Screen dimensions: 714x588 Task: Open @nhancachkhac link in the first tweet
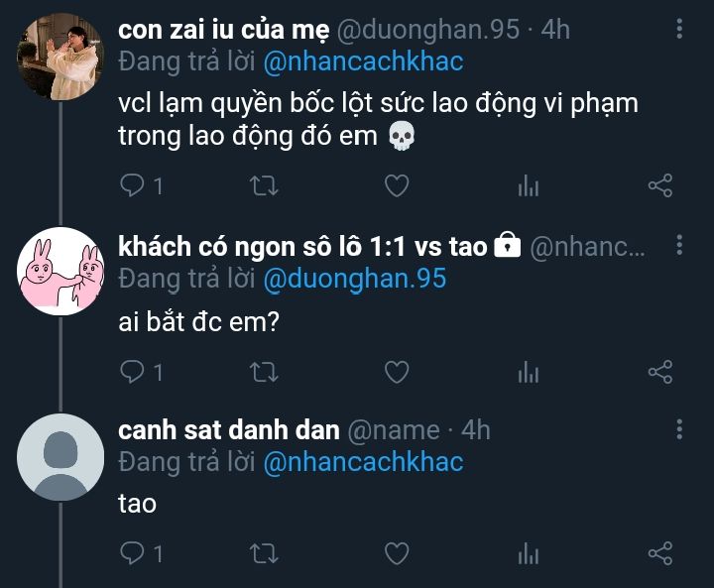pos(363,61)
